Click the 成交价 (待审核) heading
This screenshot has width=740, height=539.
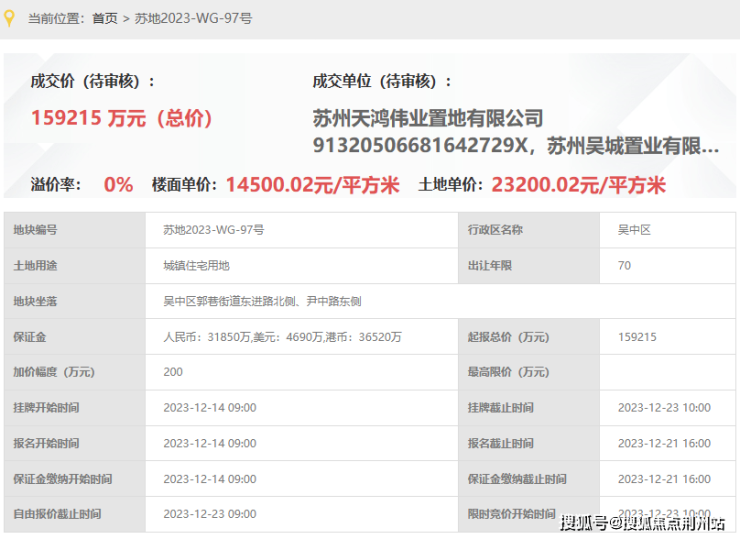[x=93, y=81]
